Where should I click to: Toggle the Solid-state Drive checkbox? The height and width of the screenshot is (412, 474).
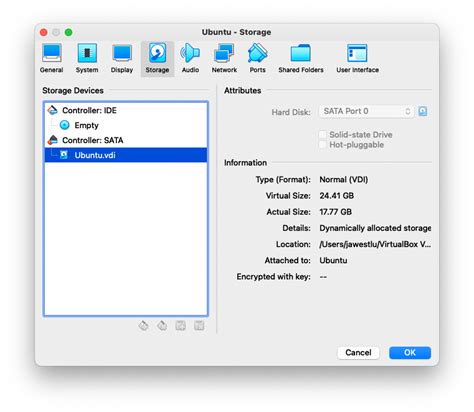coord(322,135)
